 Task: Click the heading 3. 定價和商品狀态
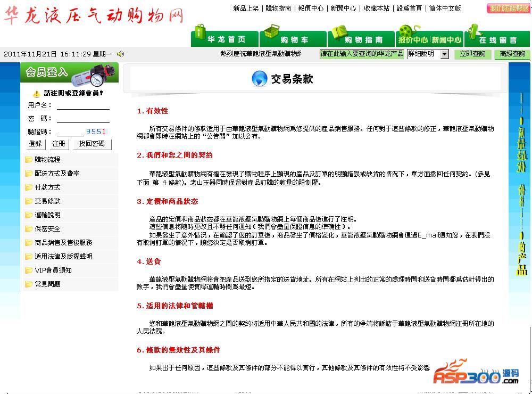167,201
